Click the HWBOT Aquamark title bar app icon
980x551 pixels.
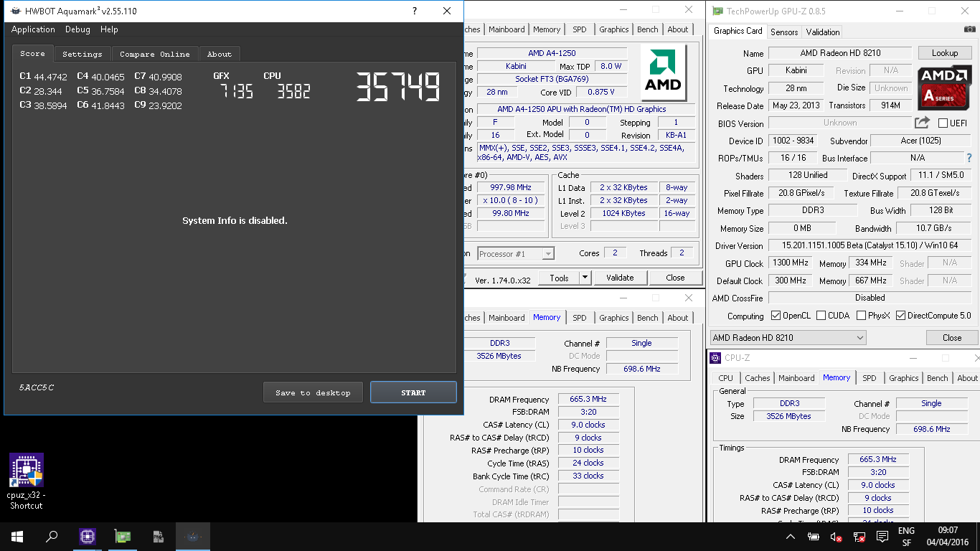point(15,11)
